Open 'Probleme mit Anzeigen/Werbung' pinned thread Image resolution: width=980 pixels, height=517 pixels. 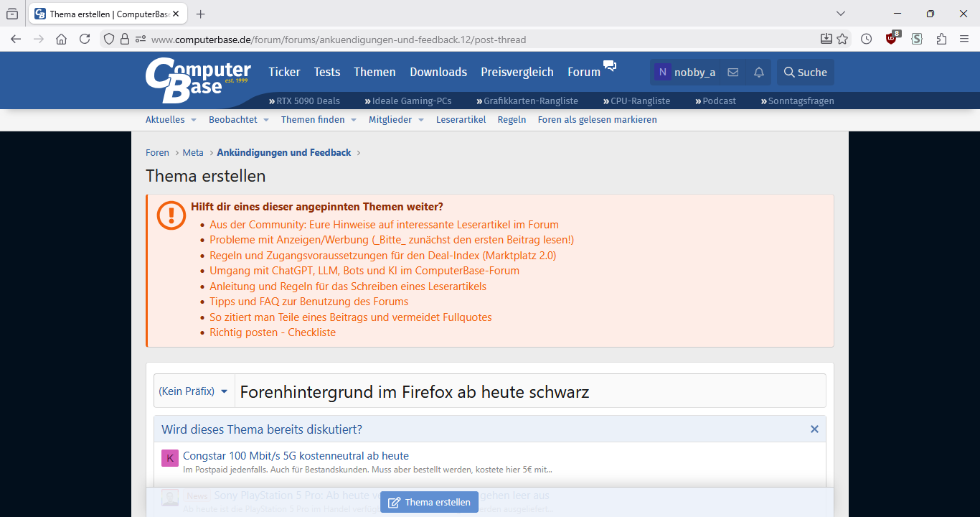(392, 240)
